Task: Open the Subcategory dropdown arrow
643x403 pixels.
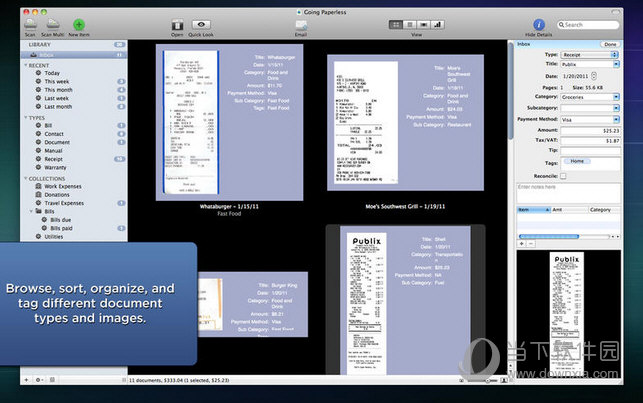Action: coord(616,108)
